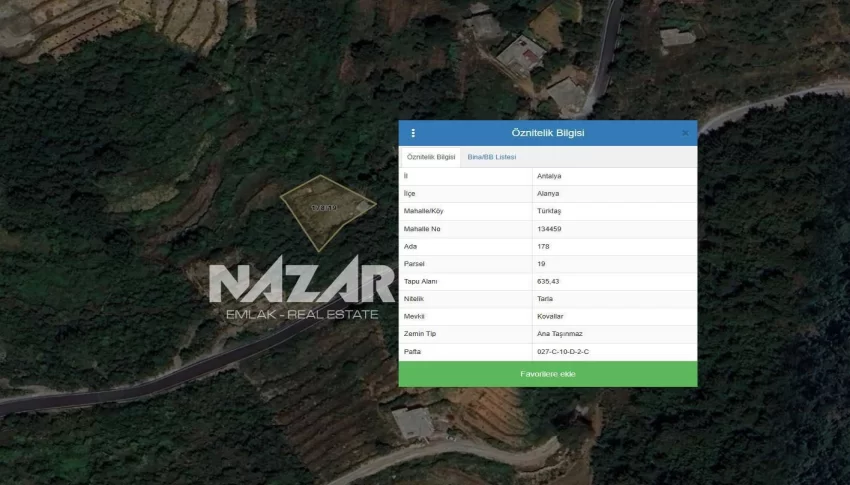Click the Mahalle No value 134459
The height and width of the screenshot is (485, 850).
pyautogui.click(x=549, y=229)
